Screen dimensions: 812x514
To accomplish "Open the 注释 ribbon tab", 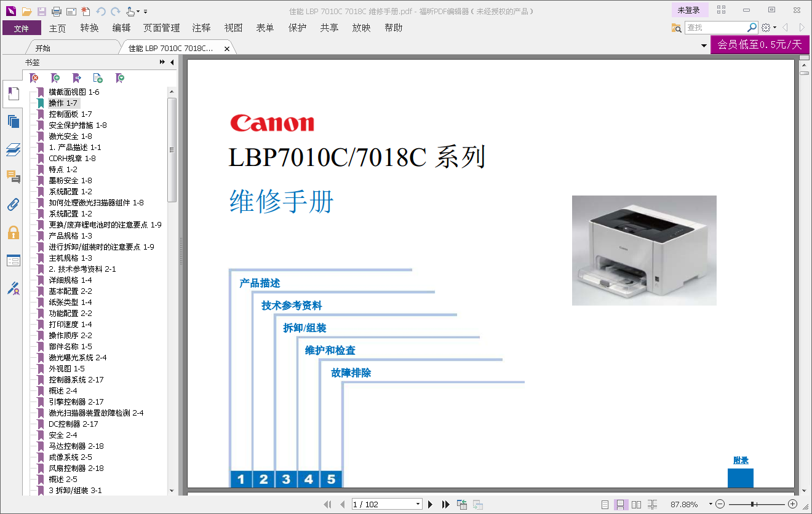I will [201, 28].
